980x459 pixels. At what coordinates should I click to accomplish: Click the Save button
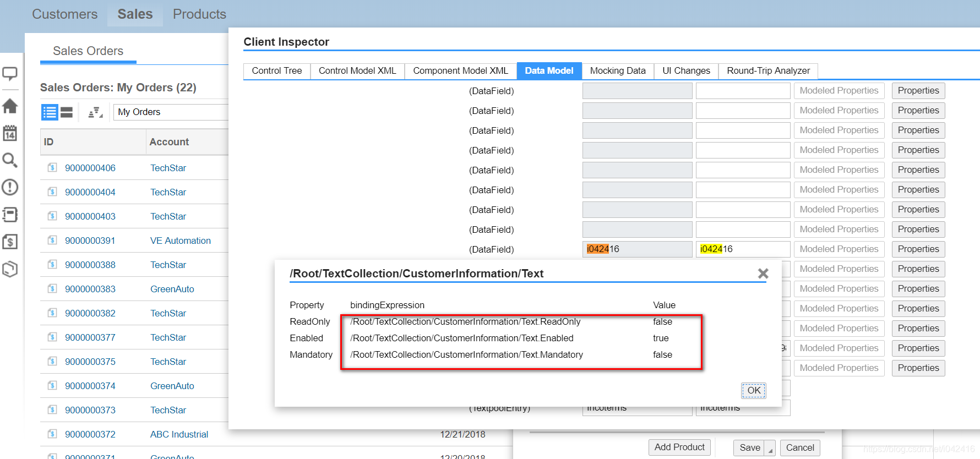(750, 448)
